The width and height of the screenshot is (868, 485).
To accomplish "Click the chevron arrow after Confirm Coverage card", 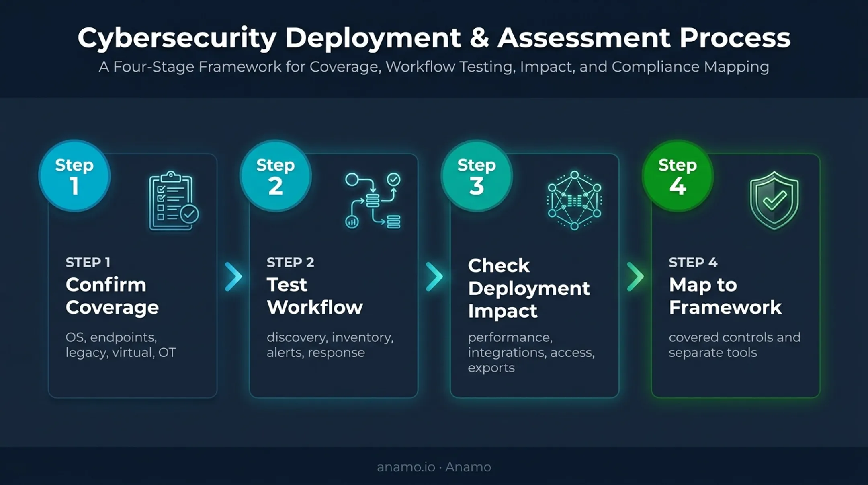I will pos(233,277).
